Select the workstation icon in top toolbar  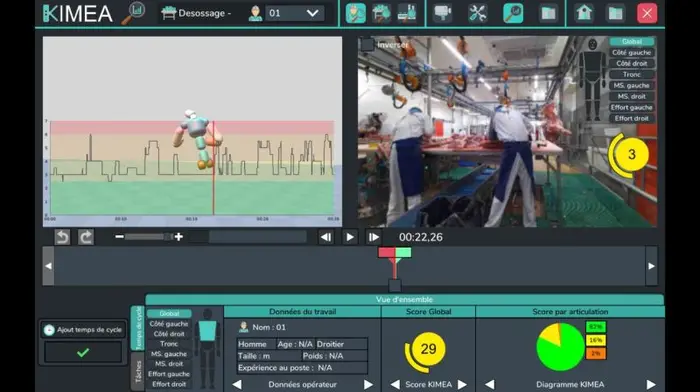click(381, 13)
